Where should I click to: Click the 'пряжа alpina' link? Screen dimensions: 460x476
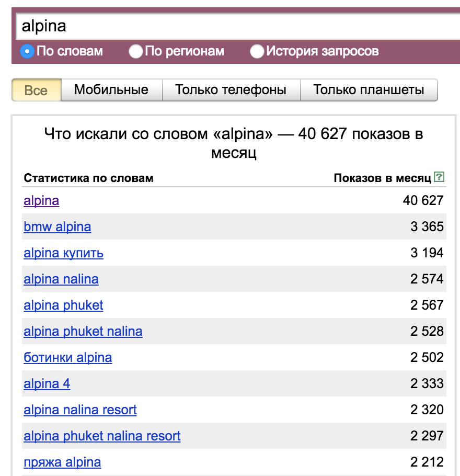(x=62, y=462)
